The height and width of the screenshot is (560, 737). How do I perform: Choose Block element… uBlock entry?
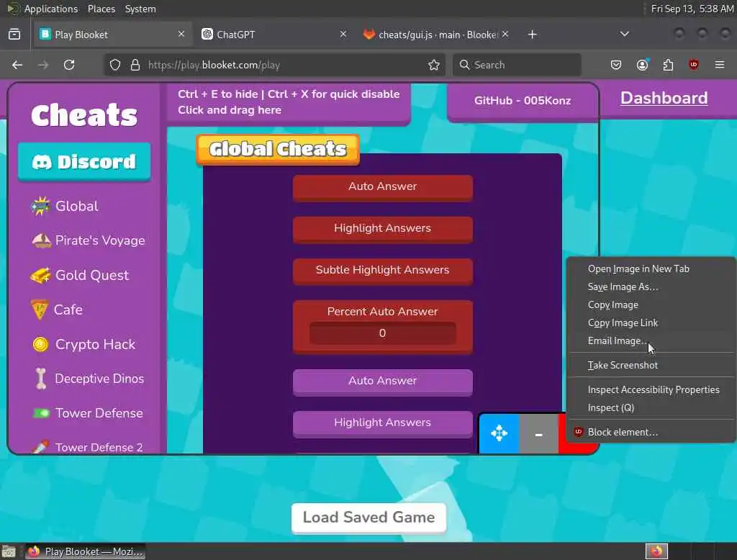coord(651,432)
